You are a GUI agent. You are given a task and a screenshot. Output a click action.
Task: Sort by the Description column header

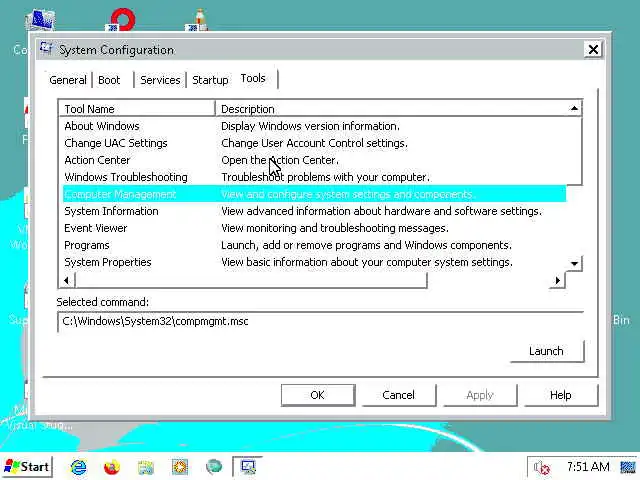[392, 109]
